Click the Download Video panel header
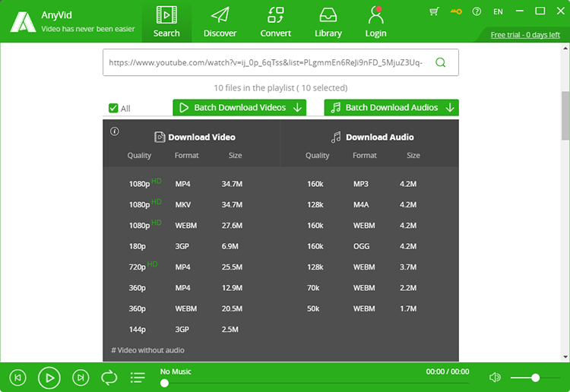570x392 pixels. (195, 137)
